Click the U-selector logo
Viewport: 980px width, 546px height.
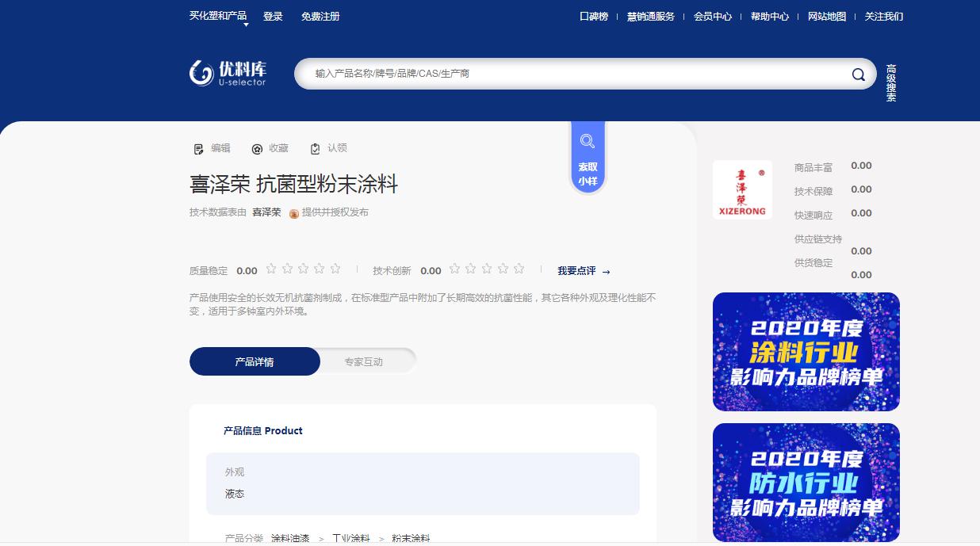click(228, 73)
